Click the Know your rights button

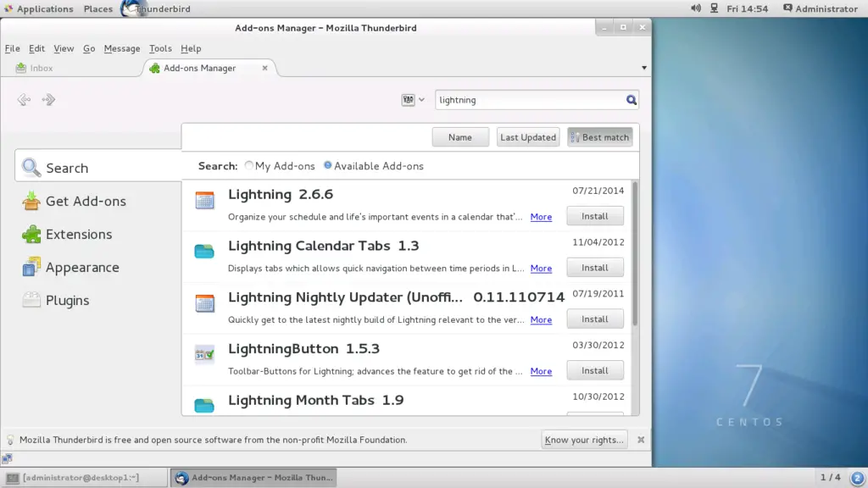pos(584,440)
